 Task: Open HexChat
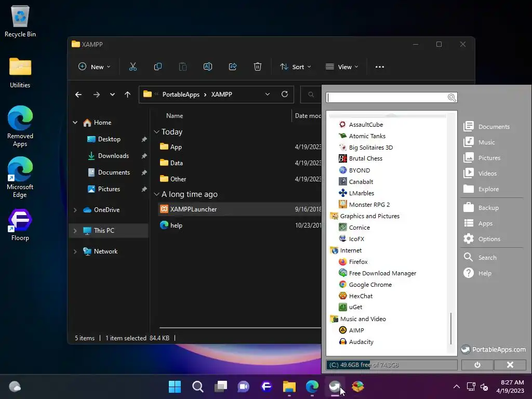(x=355, y=296)
